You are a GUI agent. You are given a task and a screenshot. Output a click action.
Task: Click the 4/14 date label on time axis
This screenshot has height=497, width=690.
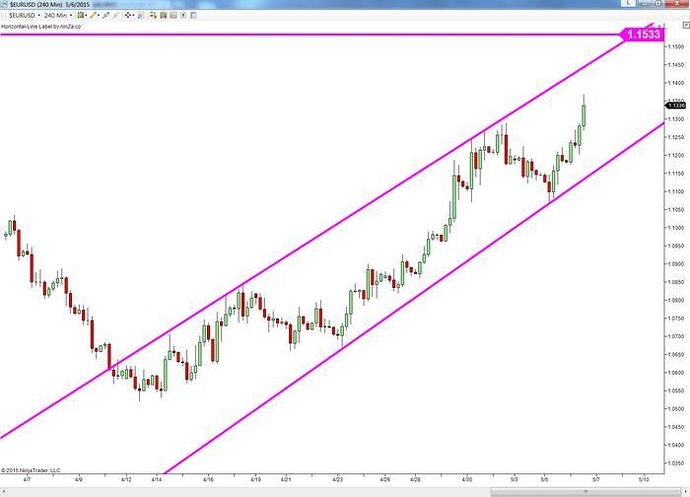157,479
